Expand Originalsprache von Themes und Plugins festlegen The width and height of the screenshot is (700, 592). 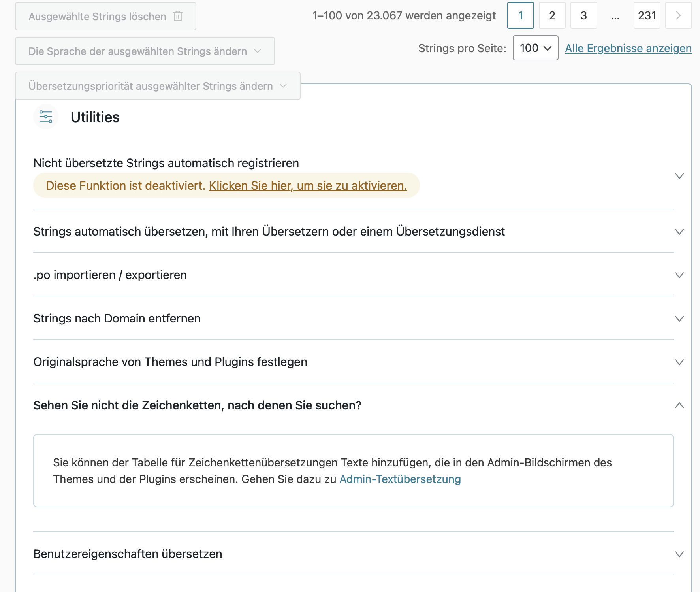tap(679, 362)
